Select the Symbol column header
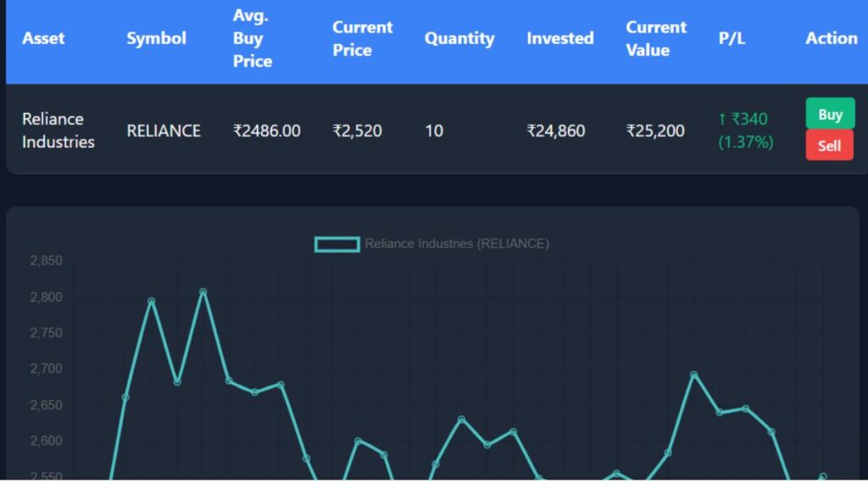 tap(157, 38)
